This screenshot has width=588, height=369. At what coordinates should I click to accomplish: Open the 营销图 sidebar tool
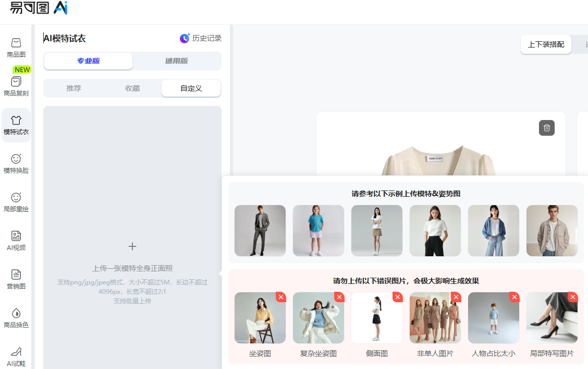tap(16, 280)
